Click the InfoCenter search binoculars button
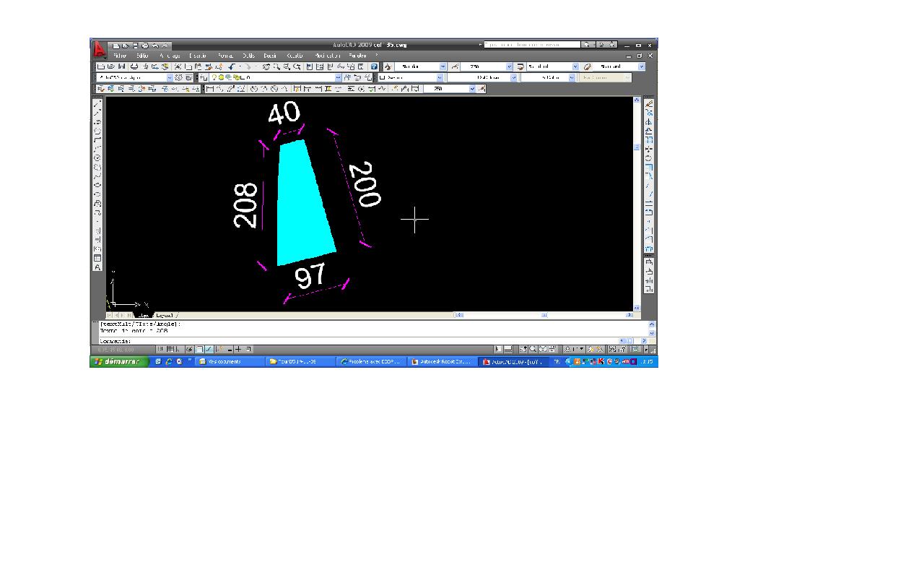 point(588,45)
